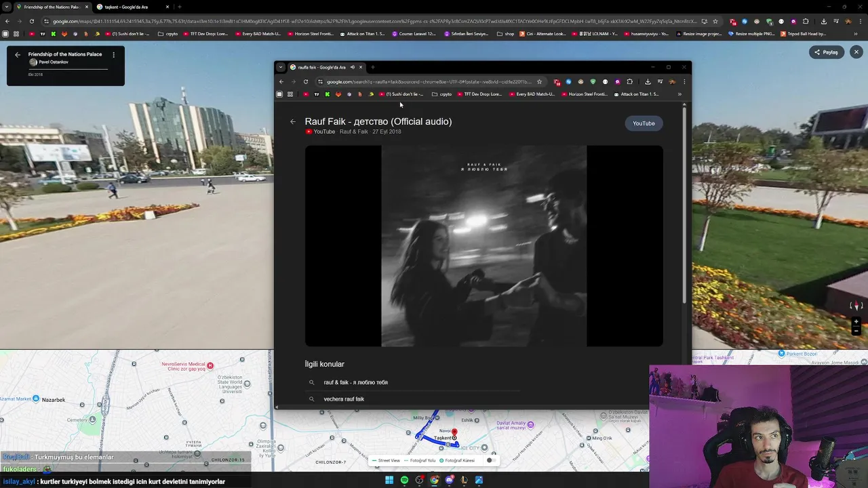Open Google Chrome from the taskbar
This screenshot has height=488, width=868.
click(435, 480)
